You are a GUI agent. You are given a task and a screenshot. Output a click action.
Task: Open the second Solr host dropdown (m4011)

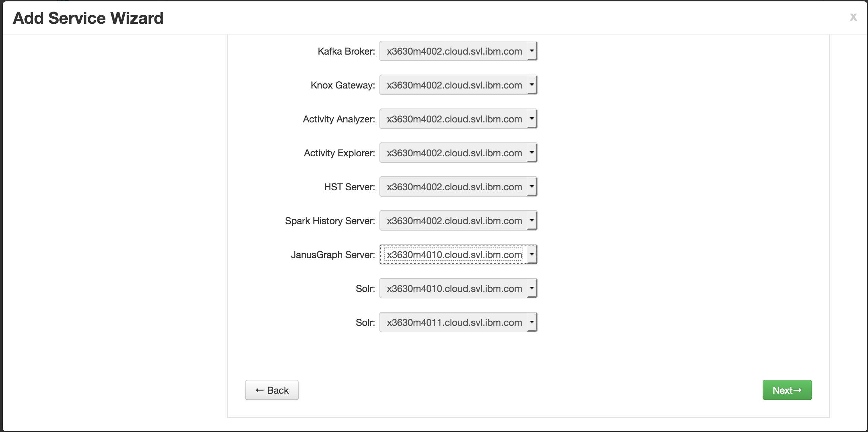pos(458,322)
